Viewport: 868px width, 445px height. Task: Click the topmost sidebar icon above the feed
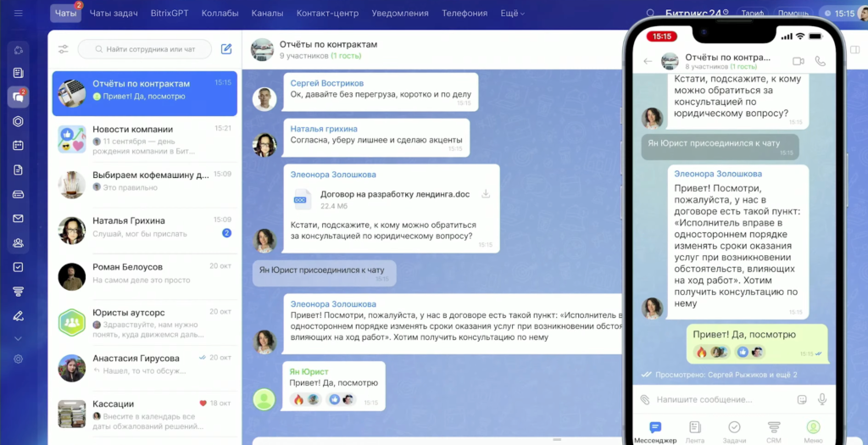19,50
